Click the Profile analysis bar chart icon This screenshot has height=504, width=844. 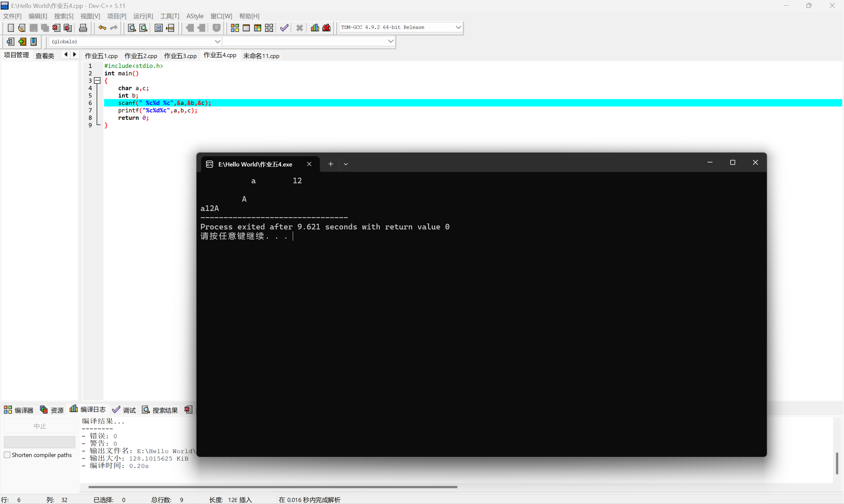315,28
